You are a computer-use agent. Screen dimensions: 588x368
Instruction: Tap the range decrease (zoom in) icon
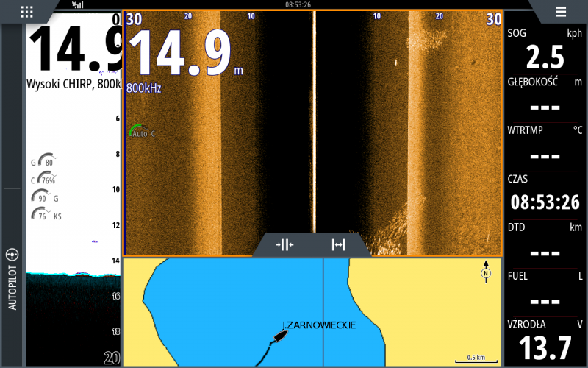pos(284,245)
